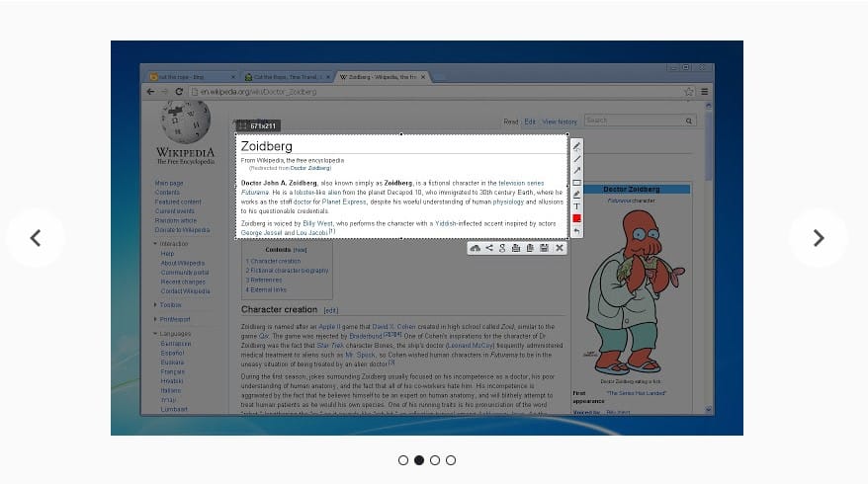This screenshot has width=868, height=484.
Task: Open the Random article sidebar link
Action: point(176,220)
